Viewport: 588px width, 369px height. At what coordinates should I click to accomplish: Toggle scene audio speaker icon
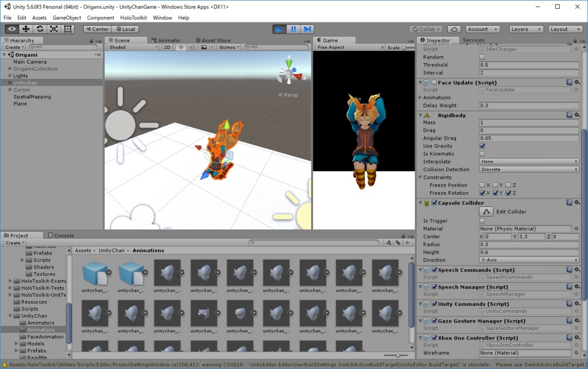(x=192, y=47)
